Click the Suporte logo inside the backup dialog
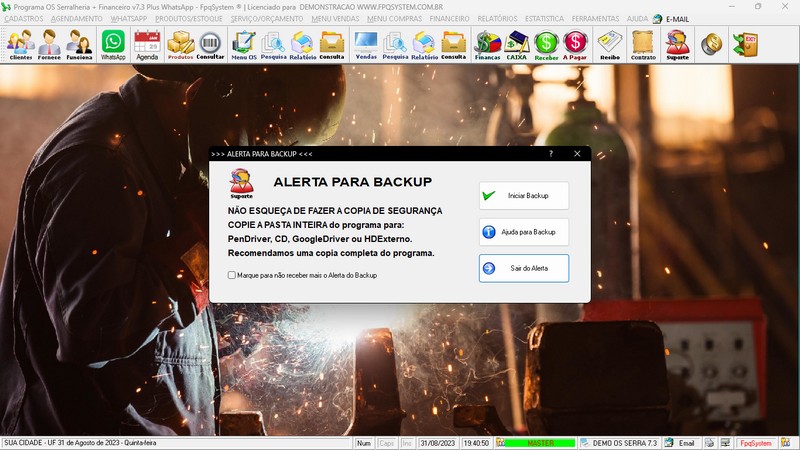 pyautogui.click(x=241, y=183)
